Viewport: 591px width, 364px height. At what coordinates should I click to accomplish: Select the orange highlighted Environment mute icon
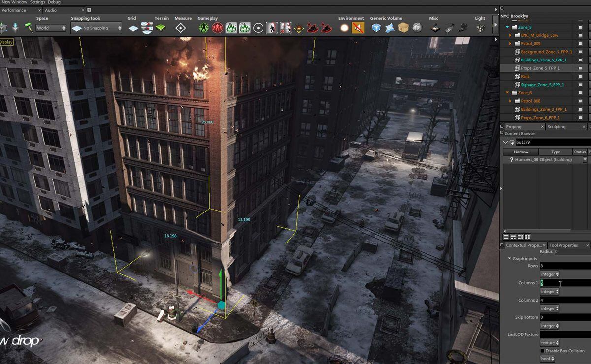coord(358,28)
